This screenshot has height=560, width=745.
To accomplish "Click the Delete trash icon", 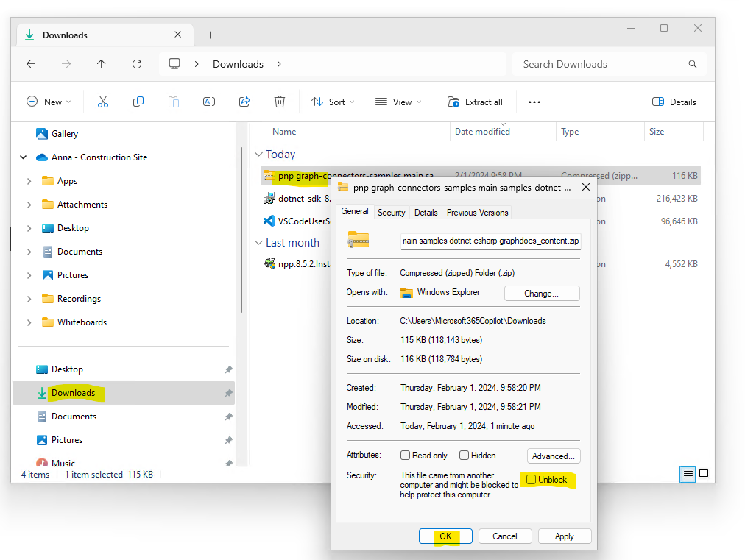I will 280,102.
